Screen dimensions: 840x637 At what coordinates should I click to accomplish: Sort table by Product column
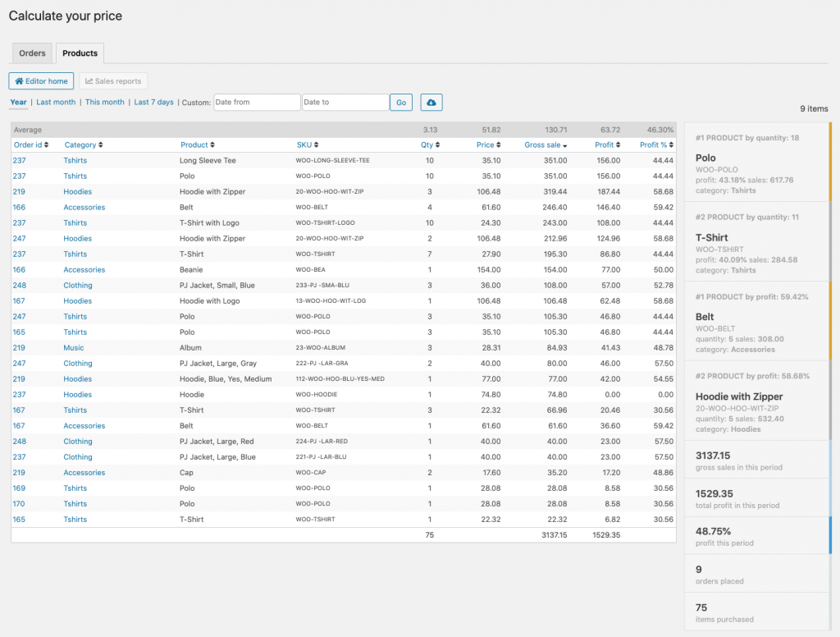194,144
